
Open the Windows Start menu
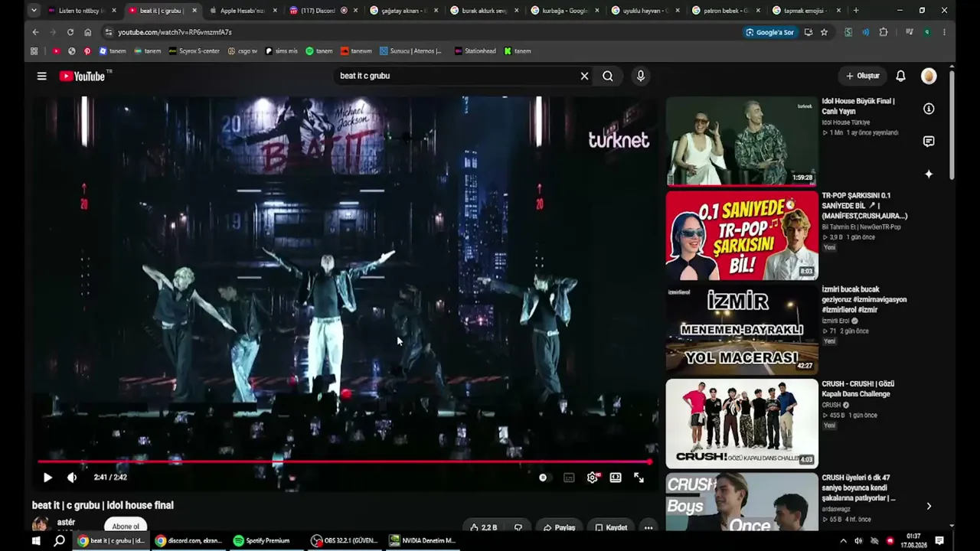(x=35, y=541)
